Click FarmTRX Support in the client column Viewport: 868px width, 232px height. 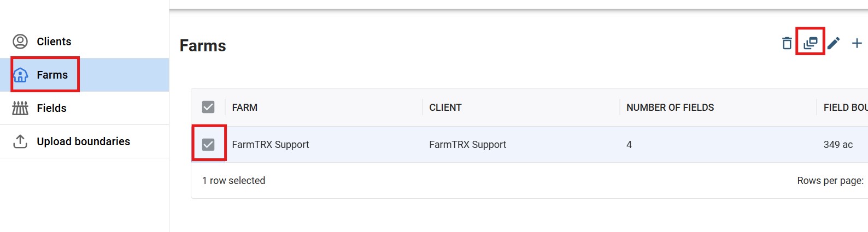(468, 145)
